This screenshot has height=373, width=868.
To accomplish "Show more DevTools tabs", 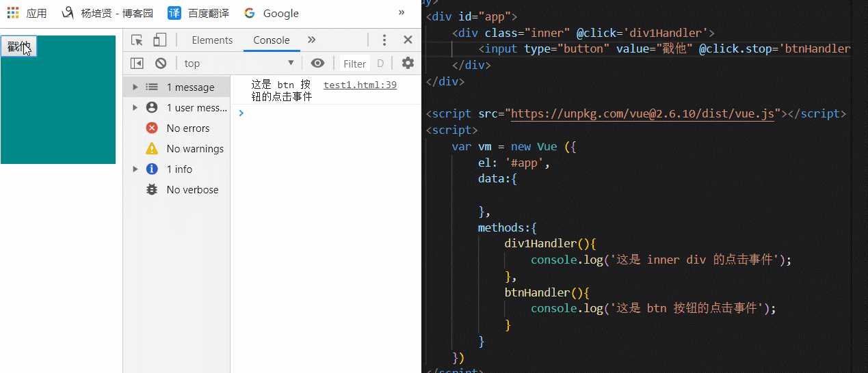I will pos(312,40).
